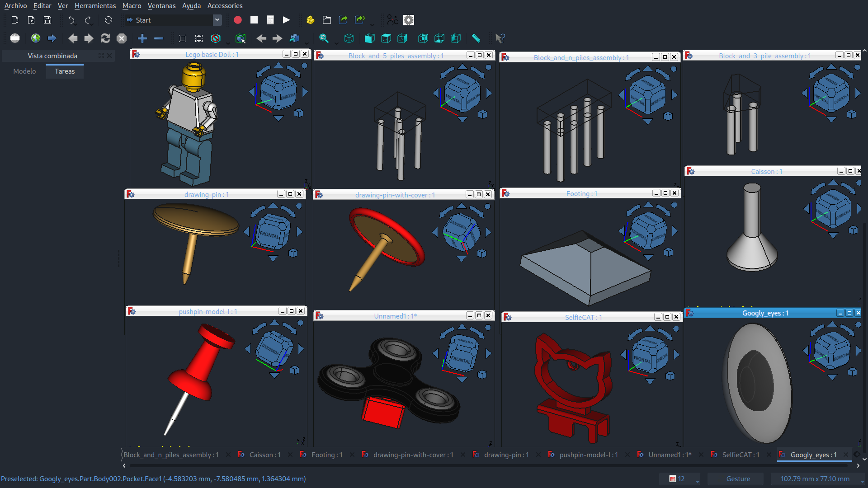Open the website globe icon
Viewport: 868px width, 488px height.
tap(36, 38)
